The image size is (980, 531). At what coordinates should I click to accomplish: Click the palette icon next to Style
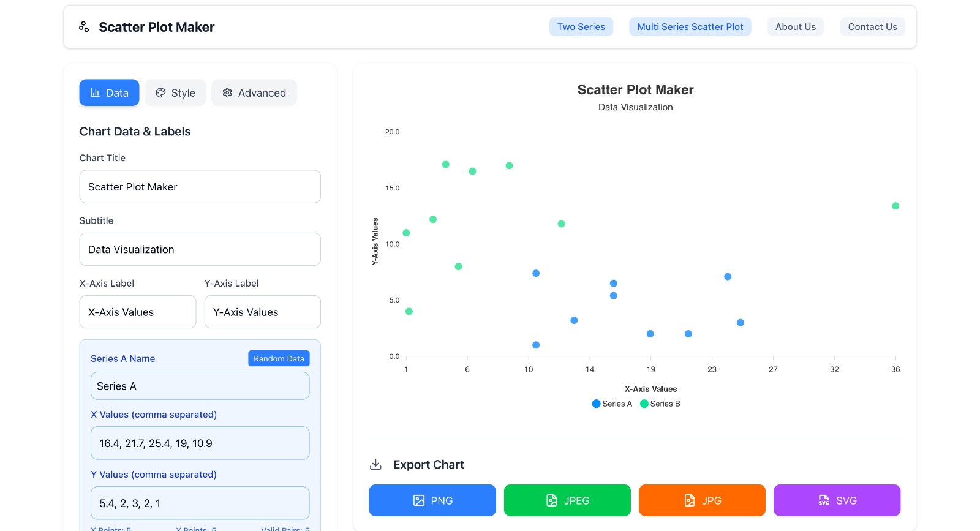pos(160,92)
